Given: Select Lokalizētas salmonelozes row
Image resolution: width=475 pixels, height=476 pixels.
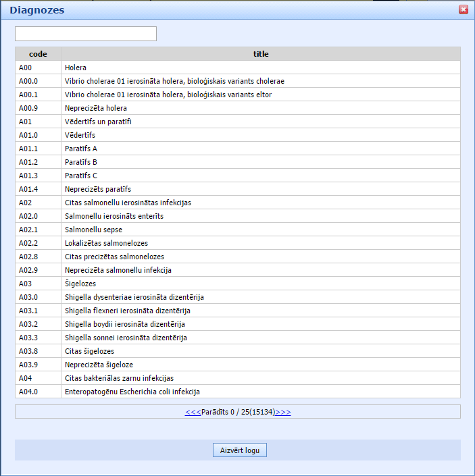Looking at the screenshot, I should [x=106, y=243].
